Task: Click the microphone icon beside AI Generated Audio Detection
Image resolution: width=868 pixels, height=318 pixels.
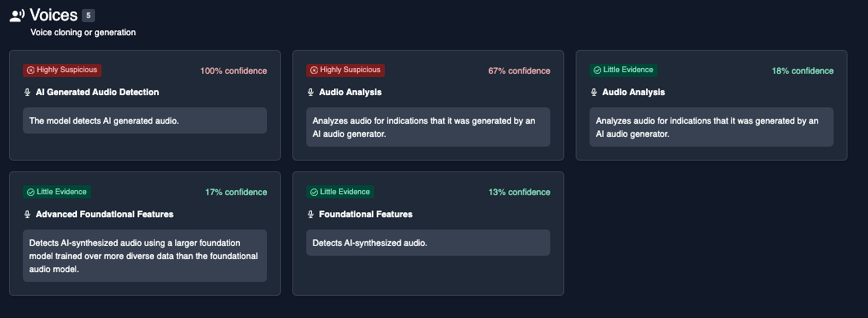Action: [27, 93]
